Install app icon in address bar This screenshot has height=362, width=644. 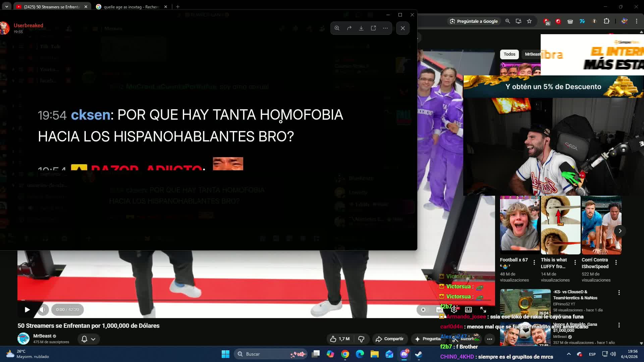pos(519,21)
